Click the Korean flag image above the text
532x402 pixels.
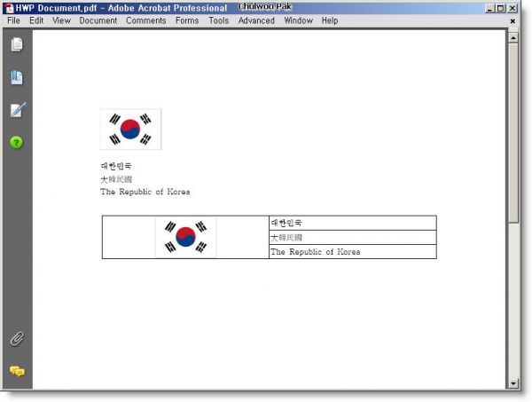click(x=130, y=129)
